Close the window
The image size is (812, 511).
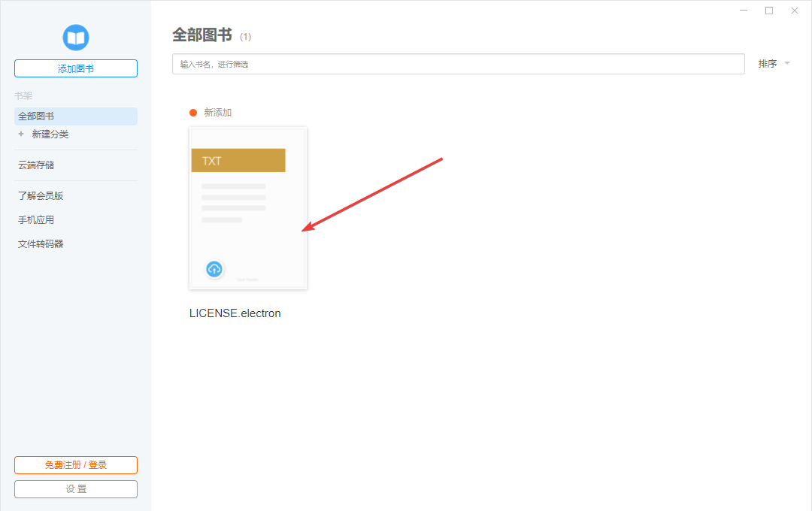(795, 11)
